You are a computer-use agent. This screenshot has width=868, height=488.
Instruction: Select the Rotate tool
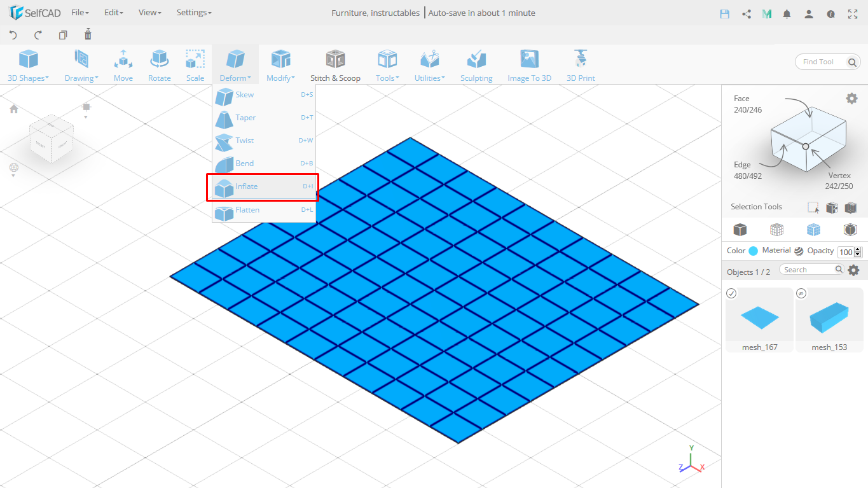coord(159,66)
